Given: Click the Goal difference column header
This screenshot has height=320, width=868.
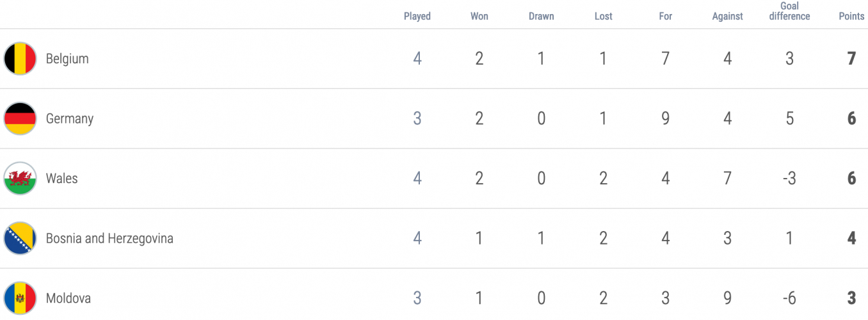Looking at the screenshot, I should [x=789, y=12].
